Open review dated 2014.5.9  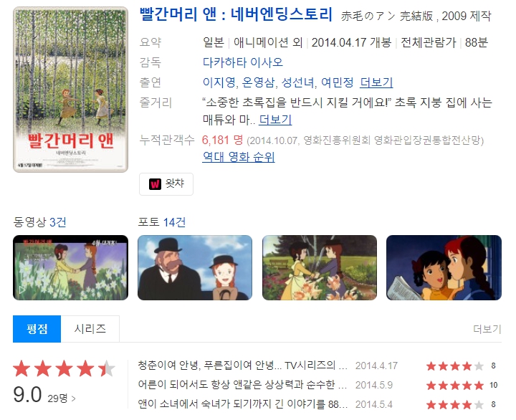(x=242, y=385)
